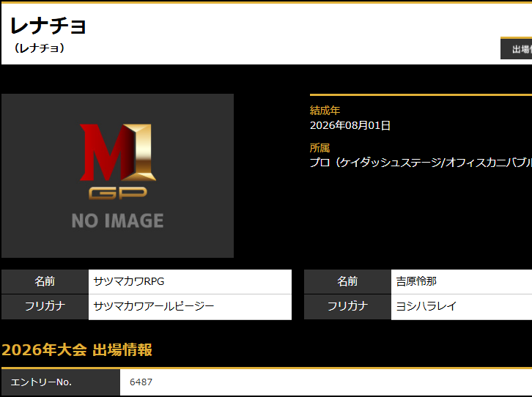Click the affiliation text プロ(ケイダッシュステージ
The image size is (532, 397).
click(374, 163)
